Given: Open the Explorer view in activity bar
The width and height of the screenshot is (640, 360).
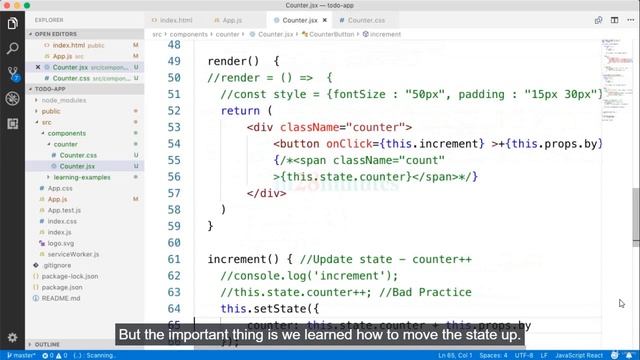Looking at the screenshot, I should coord(12,23).
